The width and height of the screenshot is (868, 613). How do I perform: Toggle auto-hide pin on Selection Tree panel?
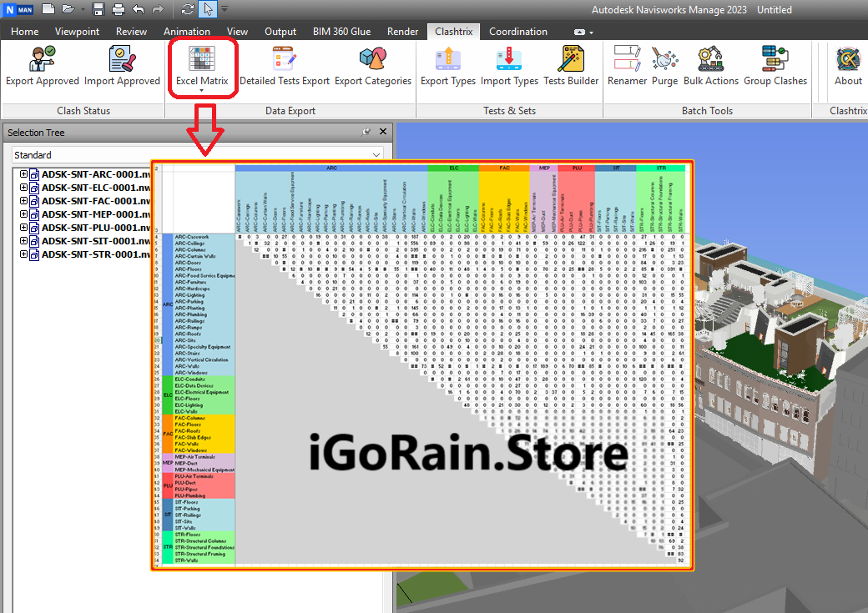(x=366, y=133)
